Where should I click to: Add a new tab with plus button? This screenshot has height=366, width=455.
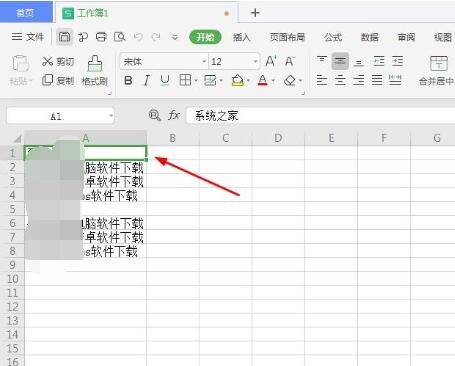[255, 13]
